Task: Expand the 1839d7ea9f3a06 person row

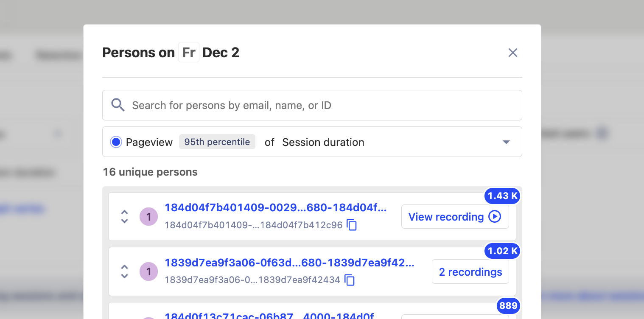Action: pos(124,271)
